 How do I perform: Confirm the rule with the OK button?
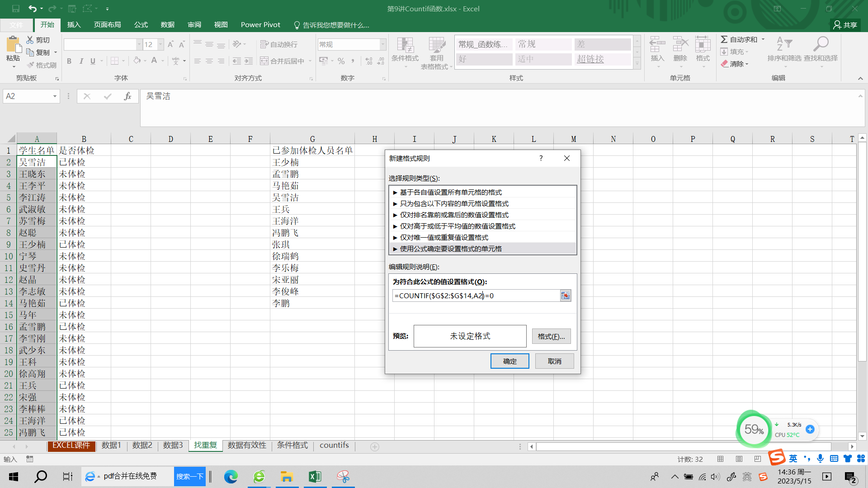509,361
